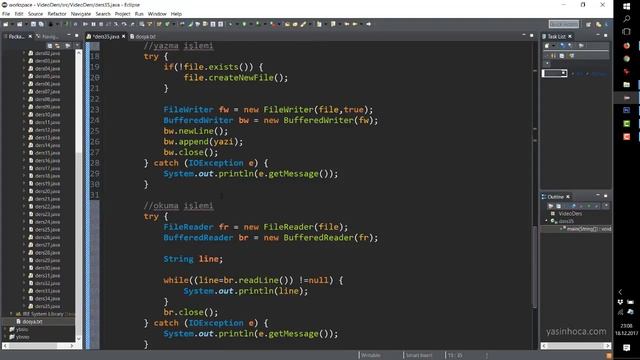Close the Package Explorer view
640x360 pixels.
30,36
